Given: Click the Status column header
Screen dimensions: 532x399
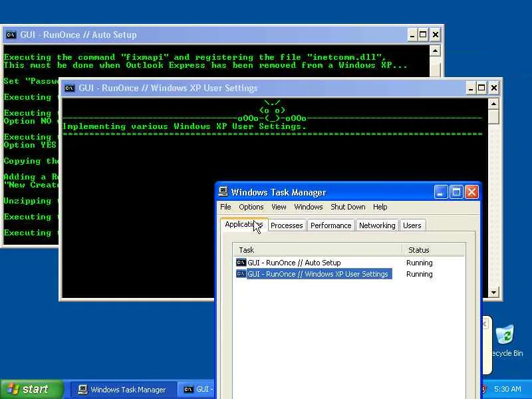Looking at the screenshot, I should [434, 250].
